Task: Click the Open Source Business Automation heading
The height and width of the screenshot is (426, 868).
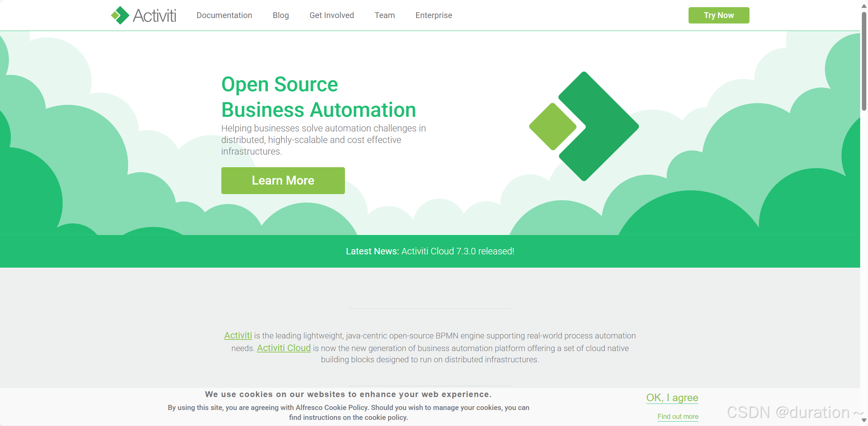Action: click(318, 97)
